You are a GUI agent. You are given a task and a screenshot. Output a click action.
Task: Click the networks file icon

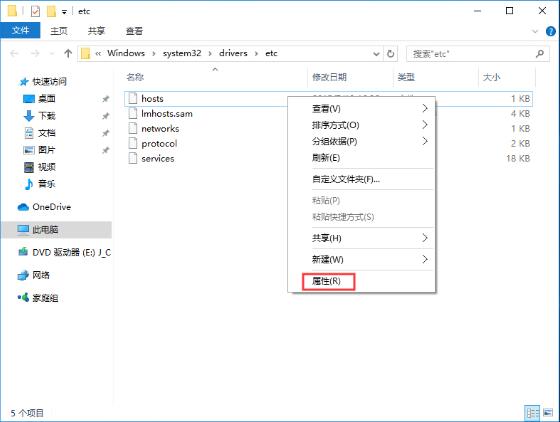[133, 129]
